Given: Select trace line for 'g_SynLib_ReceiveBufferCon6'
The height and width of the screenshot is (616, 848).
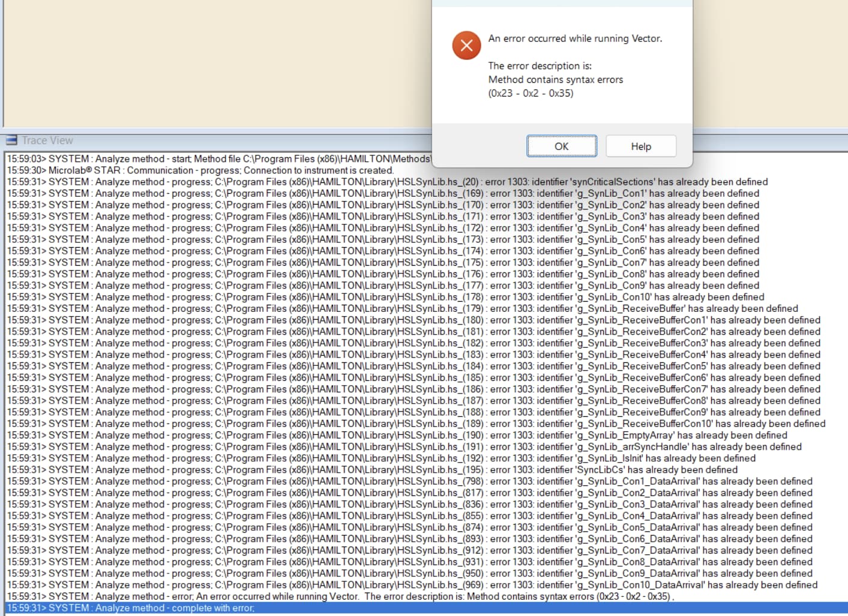Looking at the screenshot, I should point(413,377).
